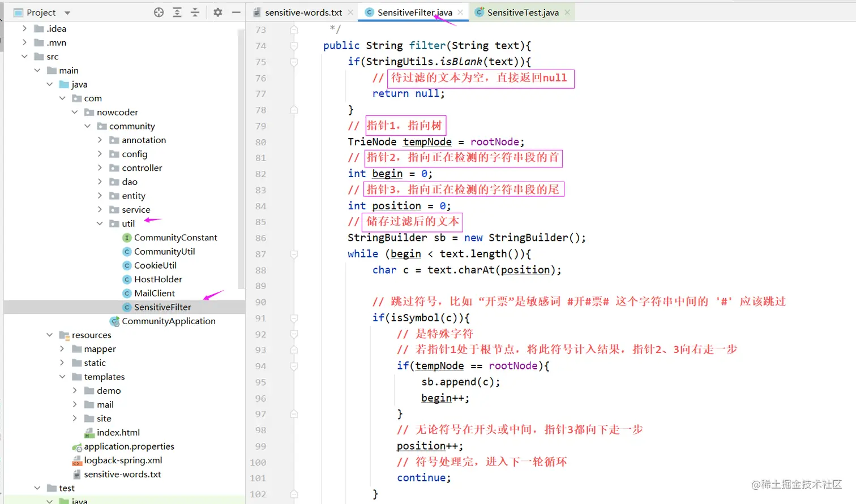Screen dimensions: 856x504
Task: Fold the isSymbol if block at line 91
Action: [294, 318]
